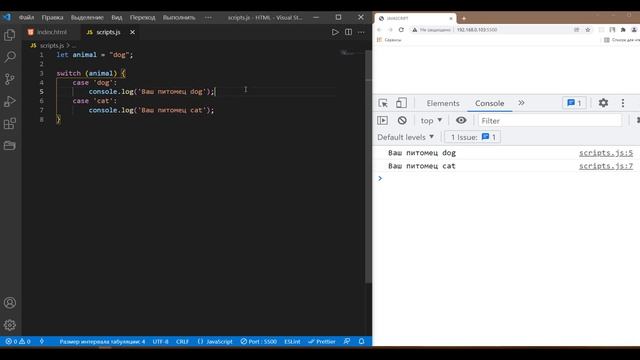This screenshot has height=360, width=640.
Task: Switch to the Elements tab in DevTools
Action: coord(443,103)
